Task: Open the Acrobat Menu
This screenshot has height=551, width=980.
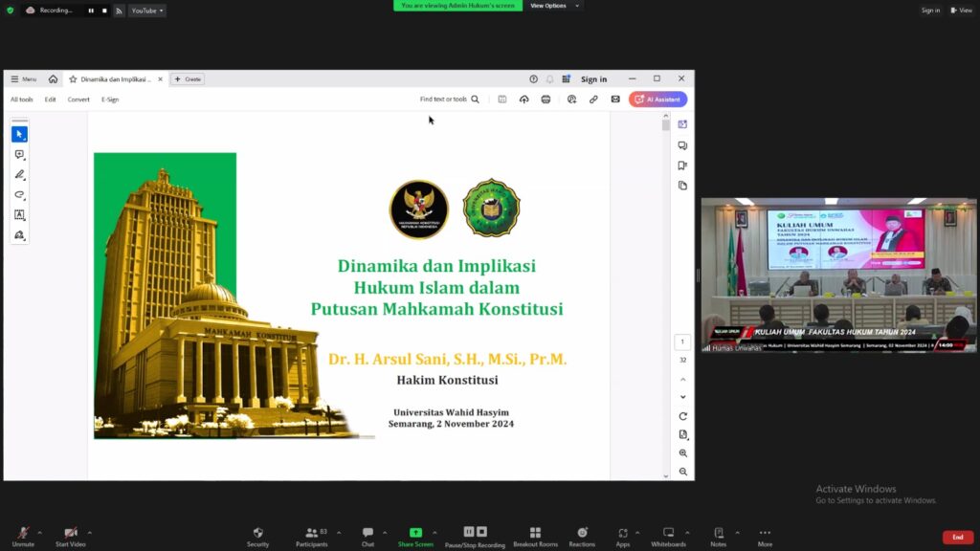Action: click(24, 79)
